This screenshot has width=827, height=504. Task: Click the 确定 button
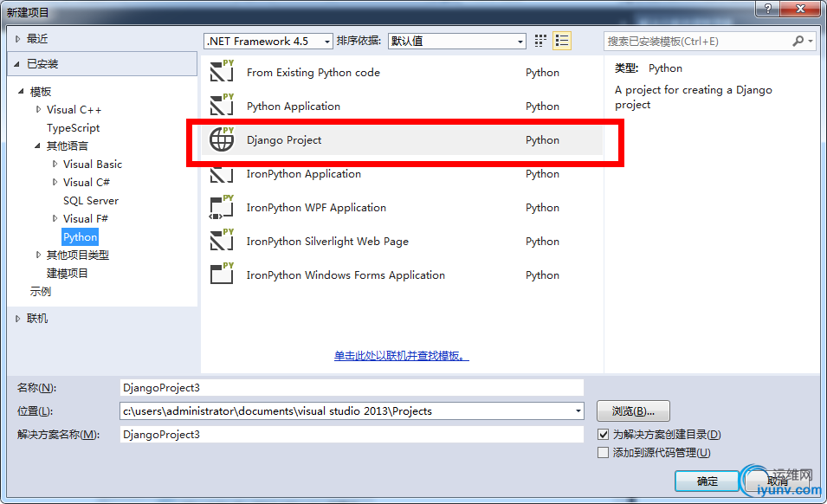pos(707,481)
